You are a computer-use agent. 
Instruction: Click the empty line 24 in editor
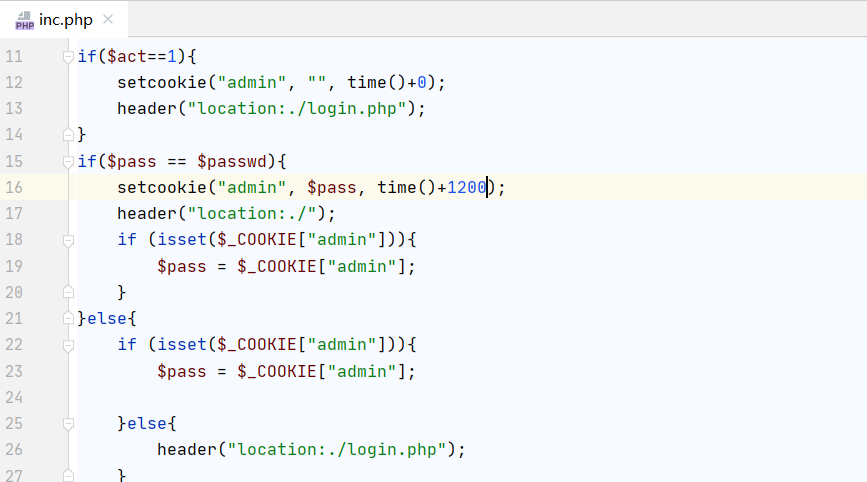click(x=400, y=397)
